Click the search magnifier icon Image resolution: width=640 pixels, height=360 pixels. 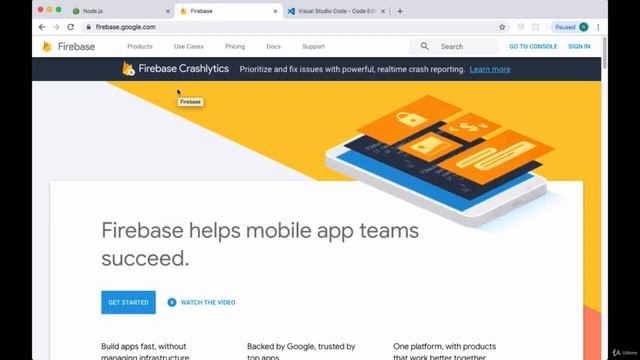[424, 46]
